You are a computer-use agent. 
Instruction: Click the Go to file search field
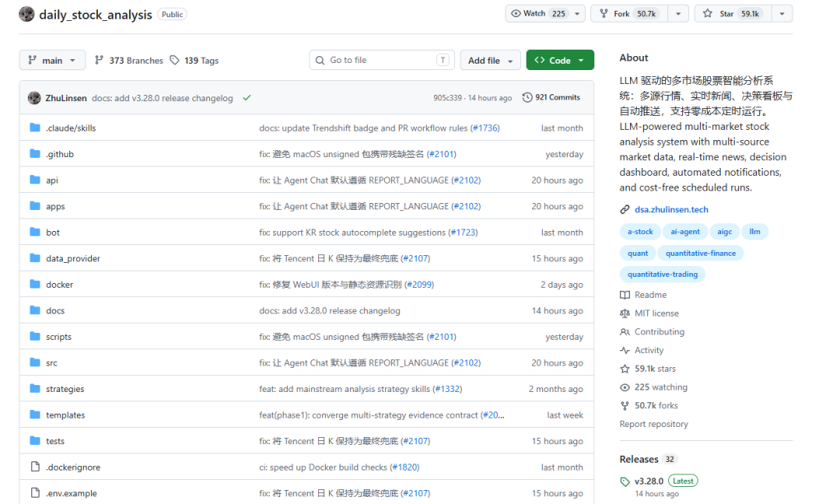(382, 60)
